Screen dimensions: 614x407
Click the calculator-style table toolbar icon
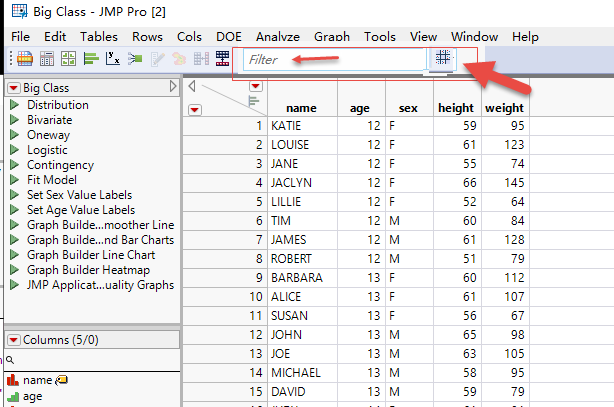(47, 59)
